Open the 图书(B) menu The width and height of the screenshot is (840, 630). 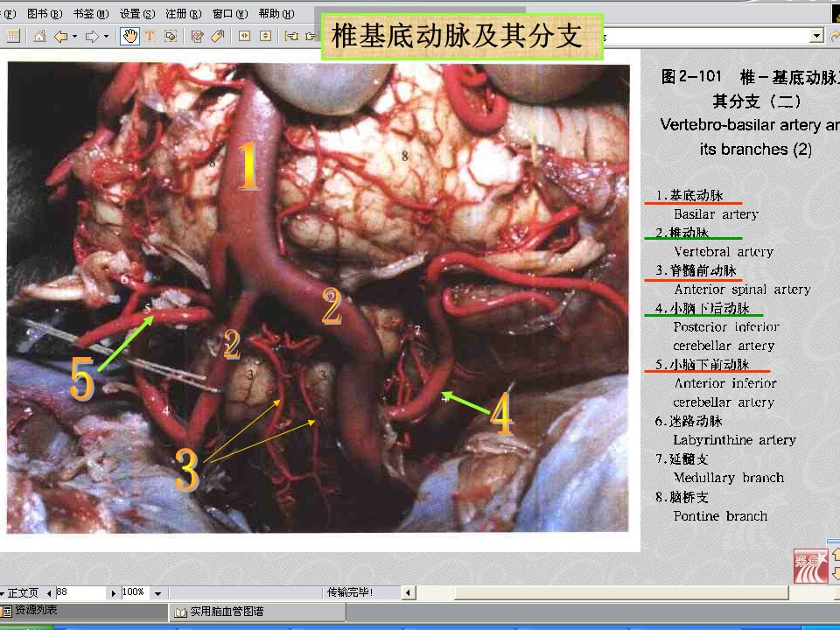tap(45, 14)
